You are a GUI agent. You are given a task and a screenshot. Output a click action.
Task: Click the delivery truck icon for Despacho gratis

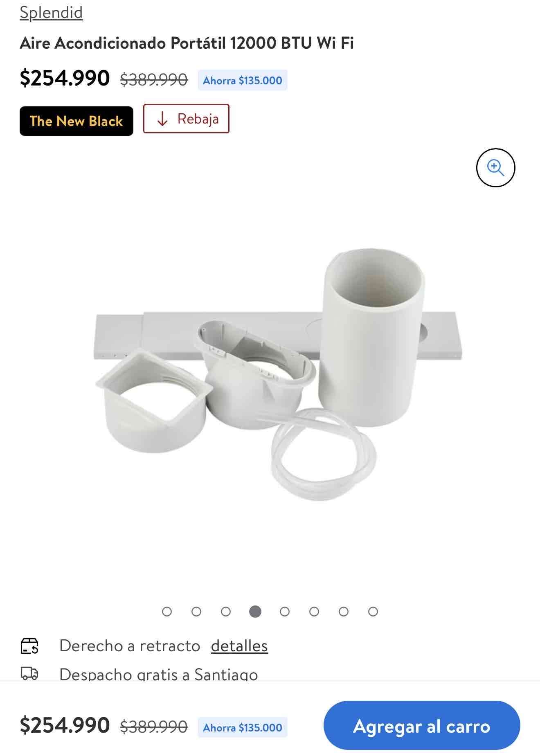29,673
